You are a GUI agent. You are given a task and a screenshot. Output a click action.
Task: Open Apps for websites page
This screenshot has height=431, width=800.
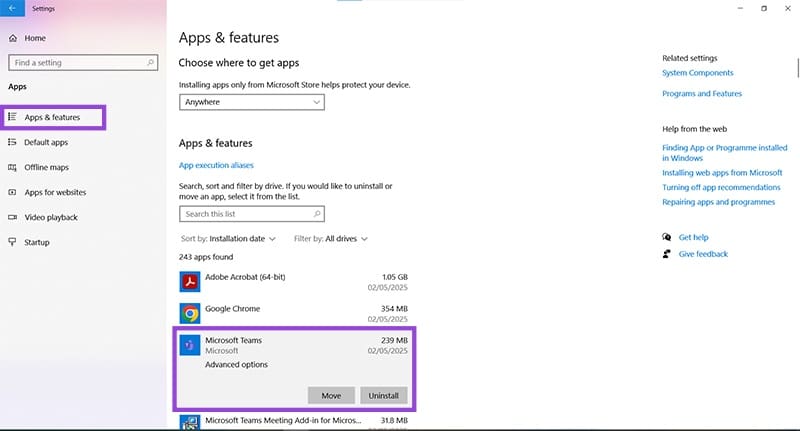tap(55, 192)
